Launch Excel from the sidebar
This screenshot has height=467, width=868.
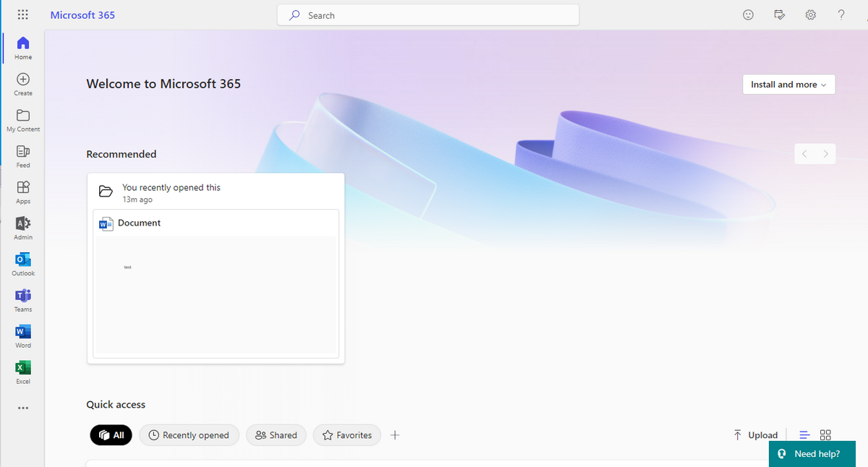[23, 373]
